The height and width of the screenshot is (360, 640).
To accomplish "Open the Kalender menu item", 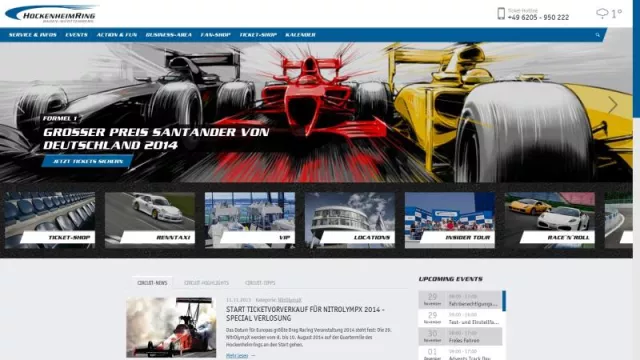I will tap(300, 35).
